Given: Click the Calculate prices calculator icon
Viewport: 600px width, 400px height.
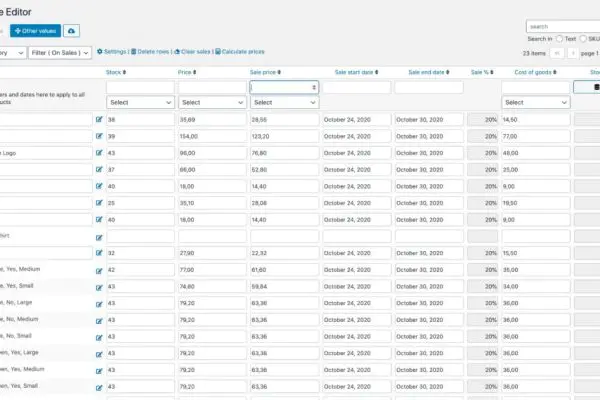Looking at the screenshot, I should pos(218,51).
